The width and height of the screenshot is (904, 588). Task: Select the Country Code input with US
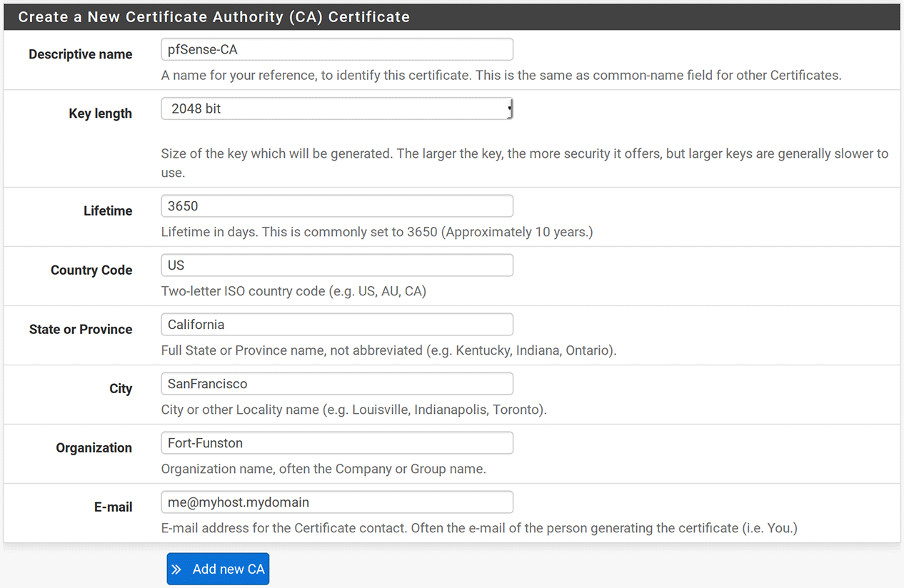point(336,265)
